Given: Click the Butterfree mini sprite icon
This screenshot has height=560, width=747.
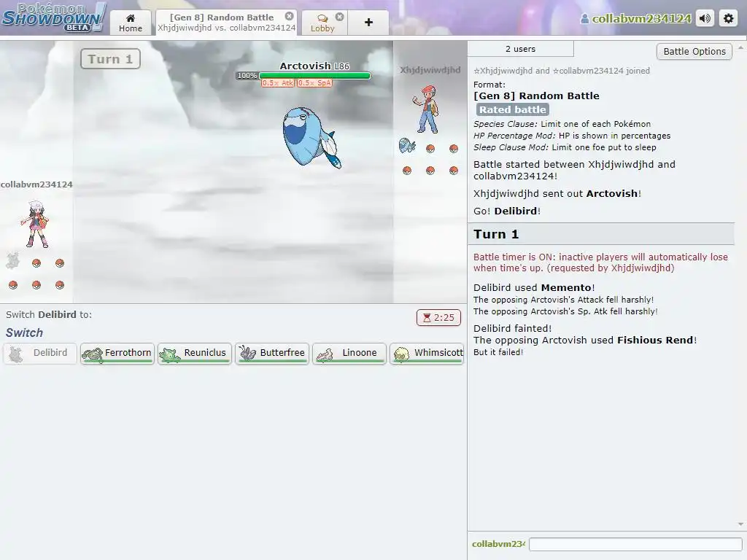Looking at the screenshot, I should click(247, 354).
